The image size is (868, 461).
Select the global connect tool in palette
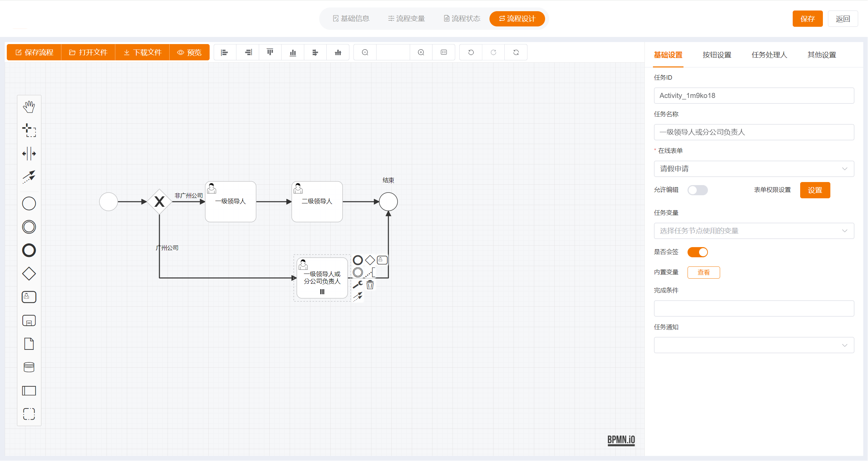pyautogui.click(x=29, y=177)
